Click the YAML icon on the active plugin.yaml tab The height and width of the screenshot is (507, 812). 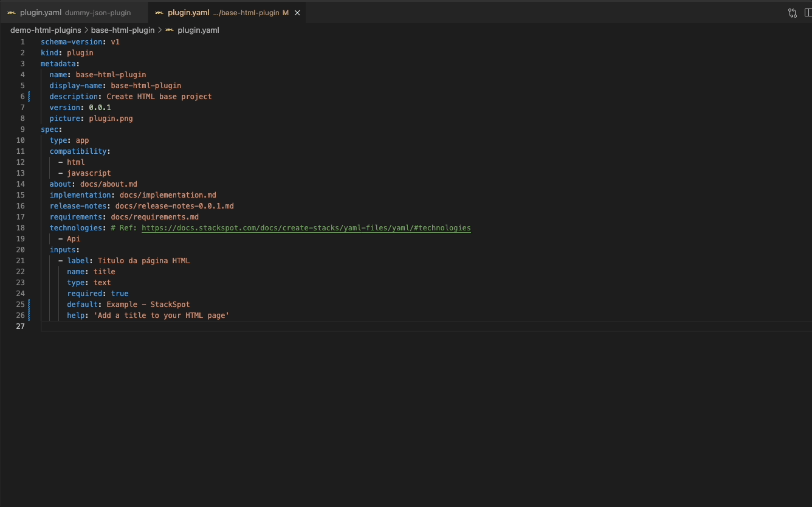158,12
